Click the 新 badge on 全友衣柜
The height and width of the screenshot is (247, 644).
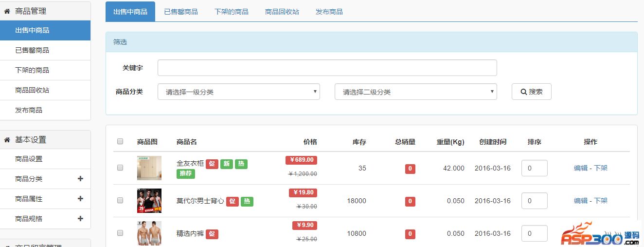[x=227, y=164]
